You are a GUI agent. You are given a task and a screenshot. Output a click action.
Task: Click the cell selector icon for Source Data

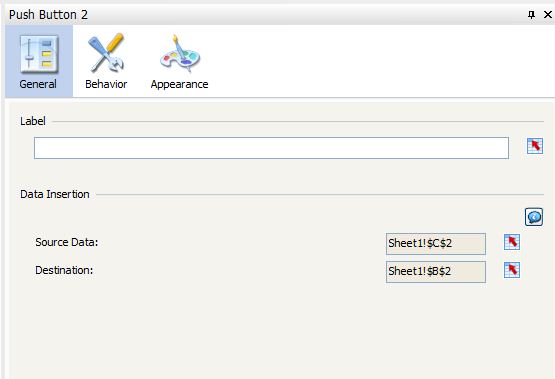512,242
